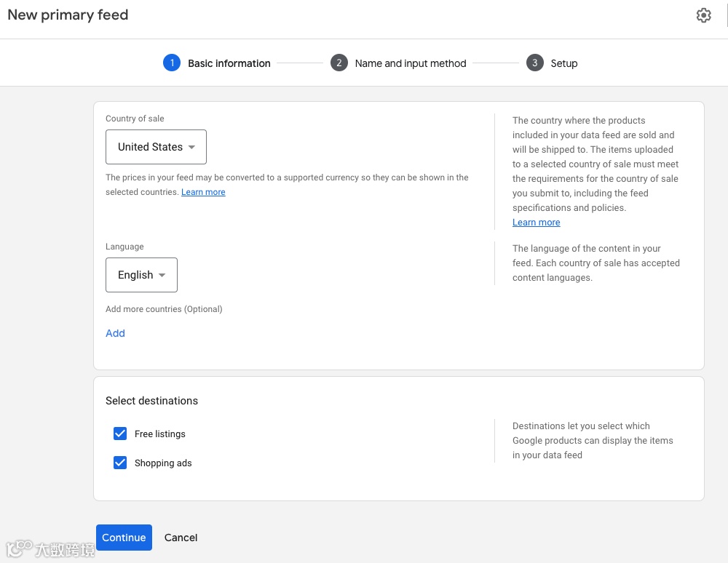Open the settings gear icon
Image resolution: width=728 pixels, height=563 pixels.
click(703, 15)
